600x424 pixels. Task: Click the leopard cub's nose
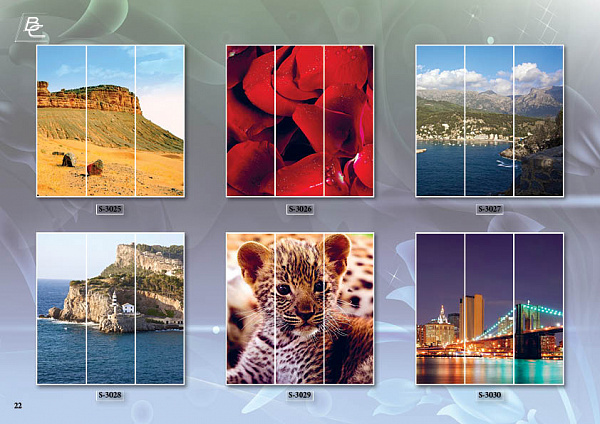click(305, 314)
